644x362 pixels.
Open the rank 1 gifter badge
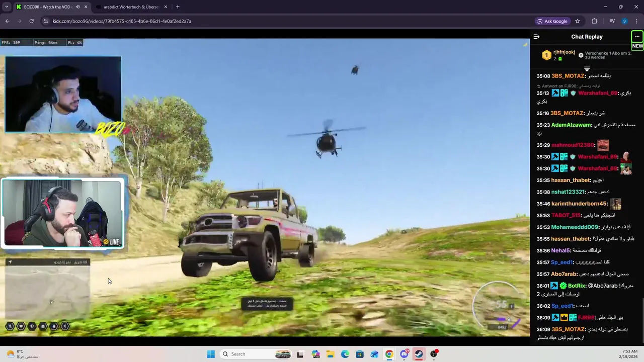tap(546, 55)
